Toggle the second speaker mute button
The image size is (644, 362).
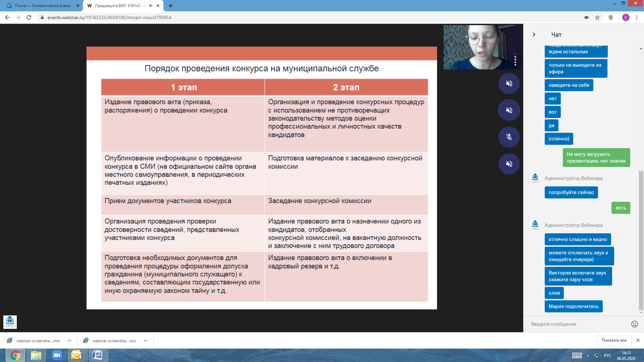tap(509, 110)
